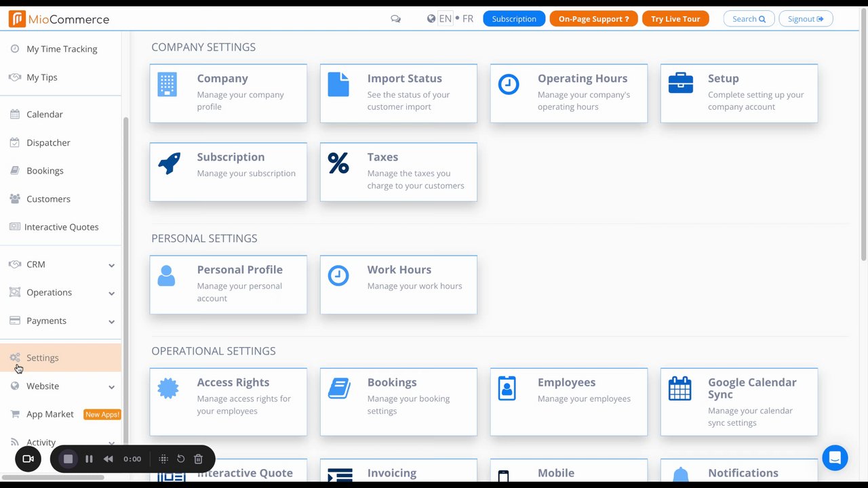Image resolution: width=868 pixels, height=488 pixels.
Task: Open the chat messages icon in header
Action: tap(395, 19)
